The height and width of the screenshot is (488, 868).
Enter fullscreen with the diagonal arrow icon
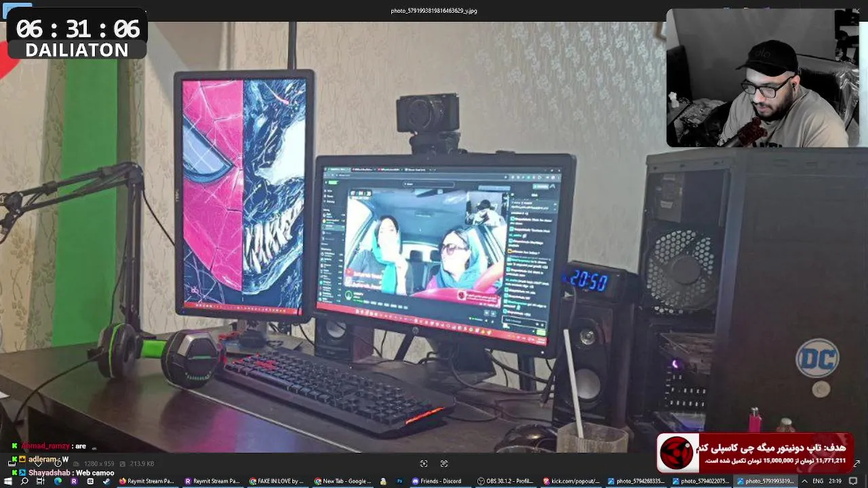point(857,464)
